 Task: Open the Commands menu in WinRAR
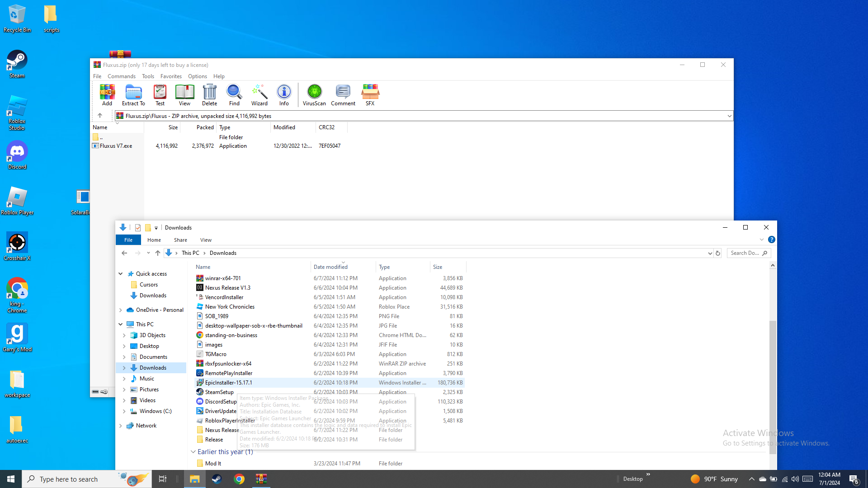(122, 76)
